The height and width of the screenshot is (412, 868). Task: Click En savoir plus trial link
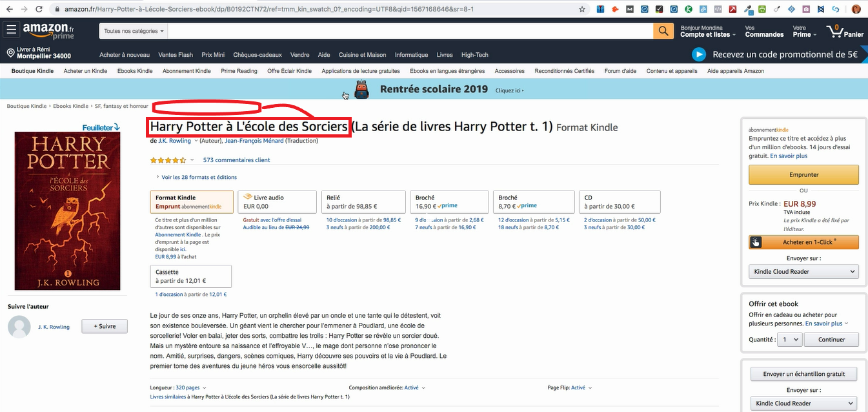[x=789, y=156]
